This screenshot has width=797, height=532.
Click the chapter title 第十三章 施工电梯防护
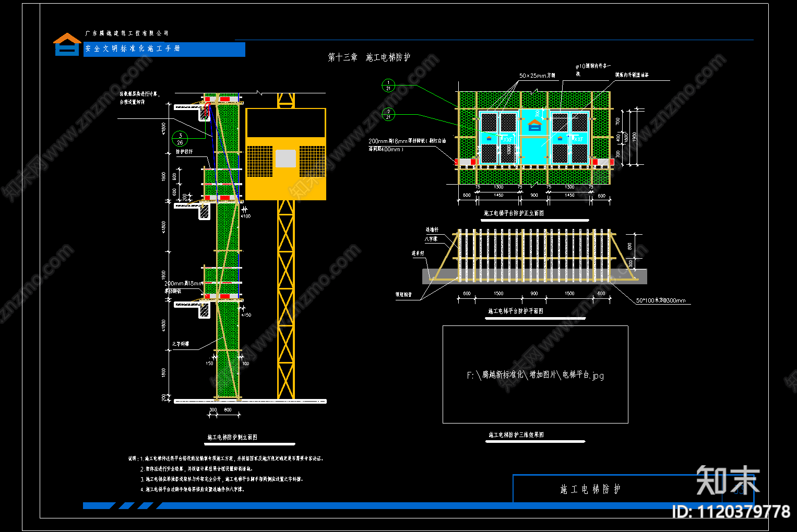369,57
